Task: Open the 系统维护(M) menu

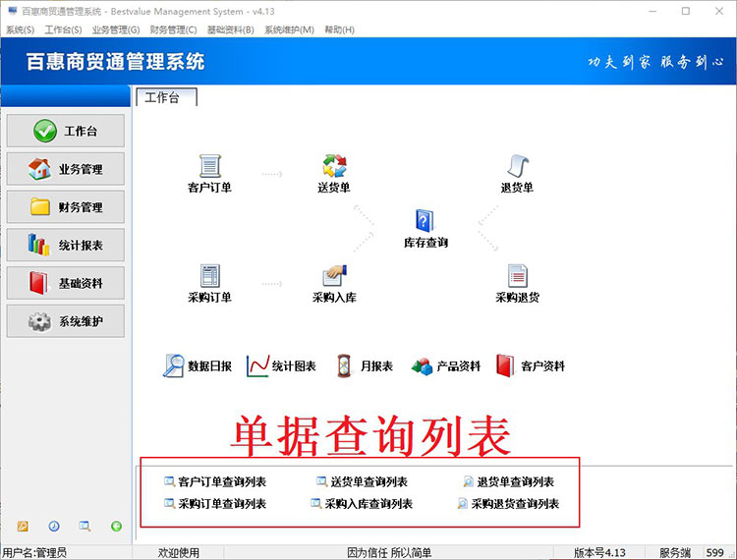Action: click(289, 30)
